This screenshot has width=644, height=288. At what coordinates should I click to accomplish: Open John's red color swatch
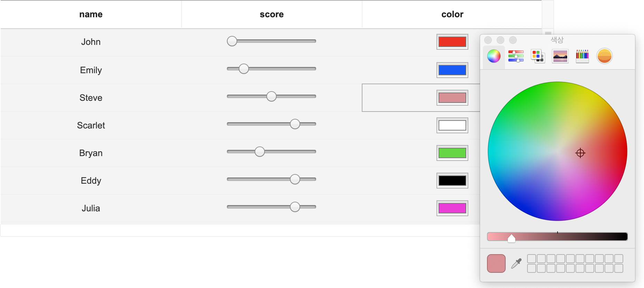pos(452,42)
